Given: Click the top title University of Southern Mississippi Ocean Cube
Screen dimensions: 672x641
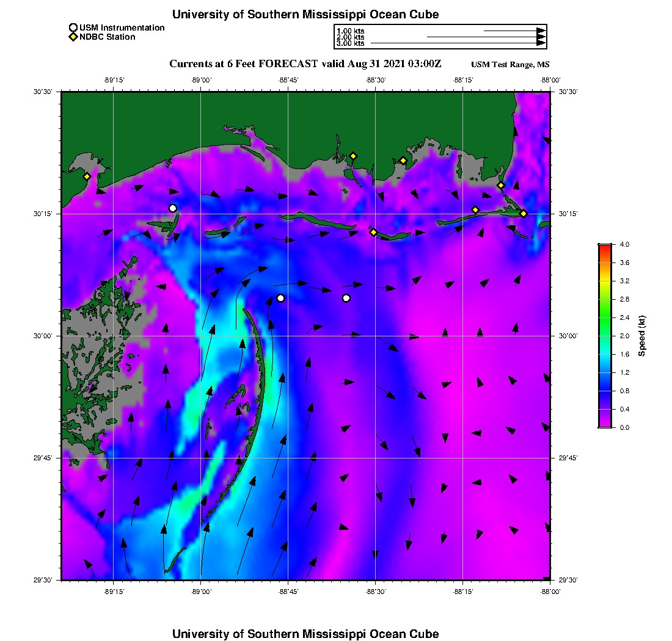Looking at the screenshot, I should (305, 14).
